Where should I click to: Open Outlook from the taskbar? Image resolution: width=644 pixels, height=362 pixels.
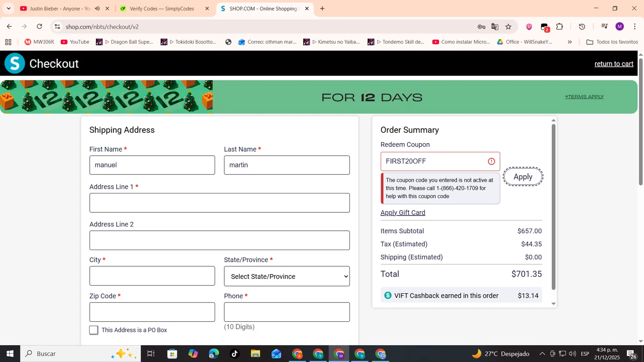(x=276, y=354)
